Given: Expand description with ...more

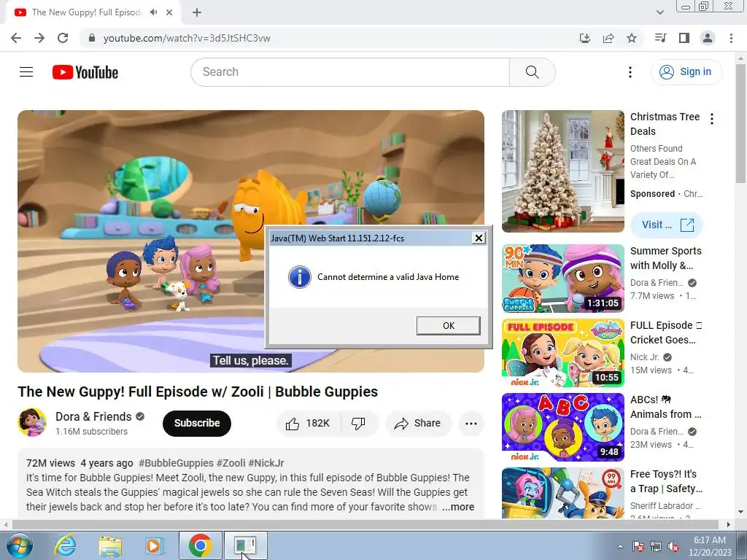Looking at the screenshot, I should click(x=458, y=507).
